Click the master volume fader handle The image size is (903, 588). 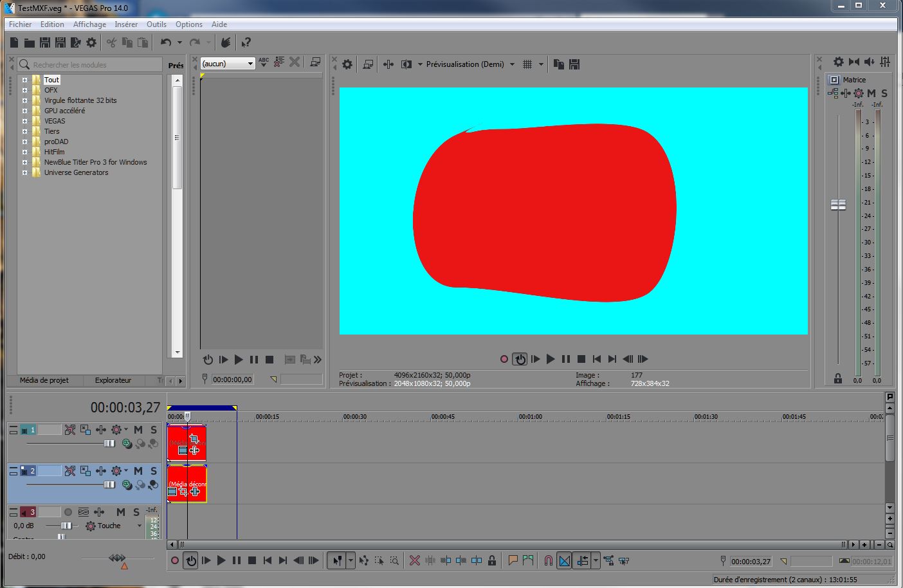click(x=838, y=205)
